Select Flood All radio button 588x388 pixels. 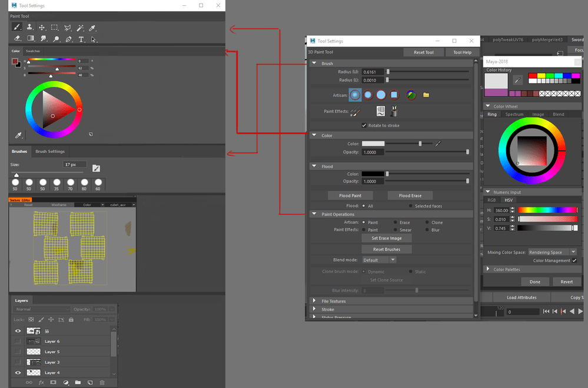click(364, 206)
